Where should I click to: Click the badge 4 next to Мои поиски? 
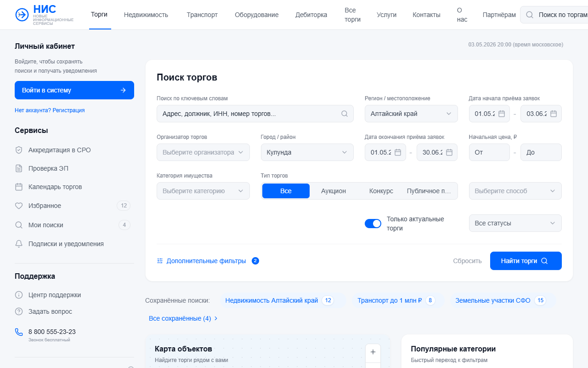coord(124,225)
